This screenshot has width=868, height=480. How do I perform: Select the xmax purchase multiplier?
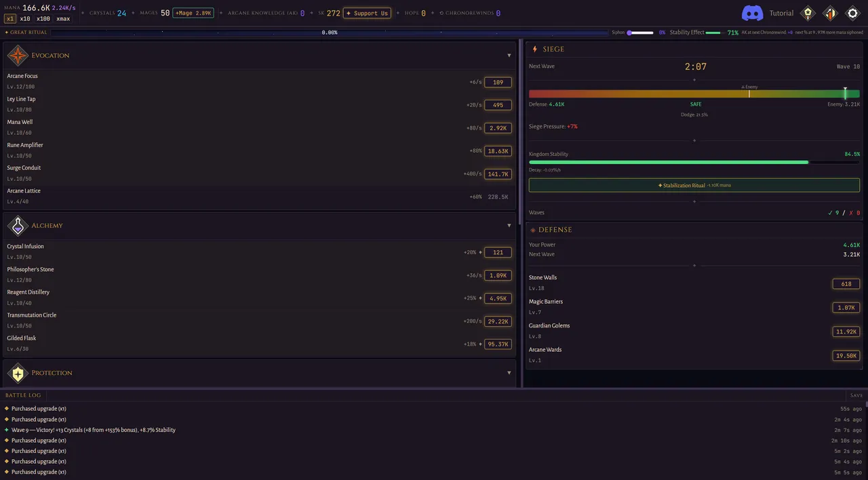pos(63,19)
